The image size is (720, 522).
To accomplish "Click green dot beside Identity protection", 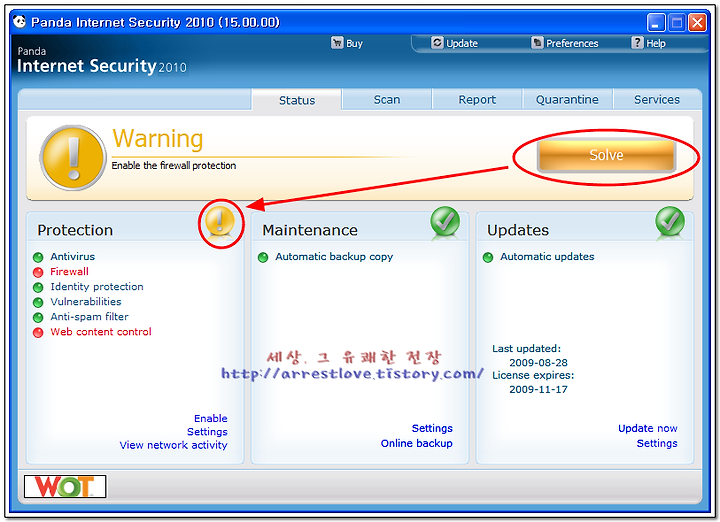I will click(38, 287).
